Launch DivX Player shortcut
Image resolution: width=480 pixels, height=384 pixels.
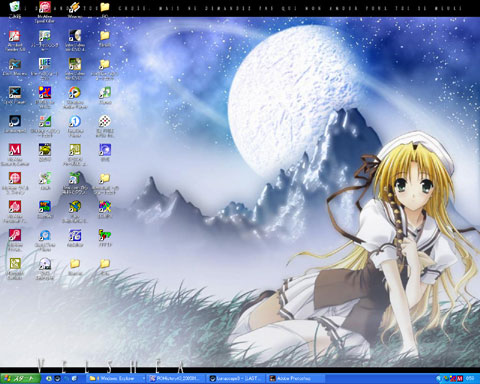15,93
